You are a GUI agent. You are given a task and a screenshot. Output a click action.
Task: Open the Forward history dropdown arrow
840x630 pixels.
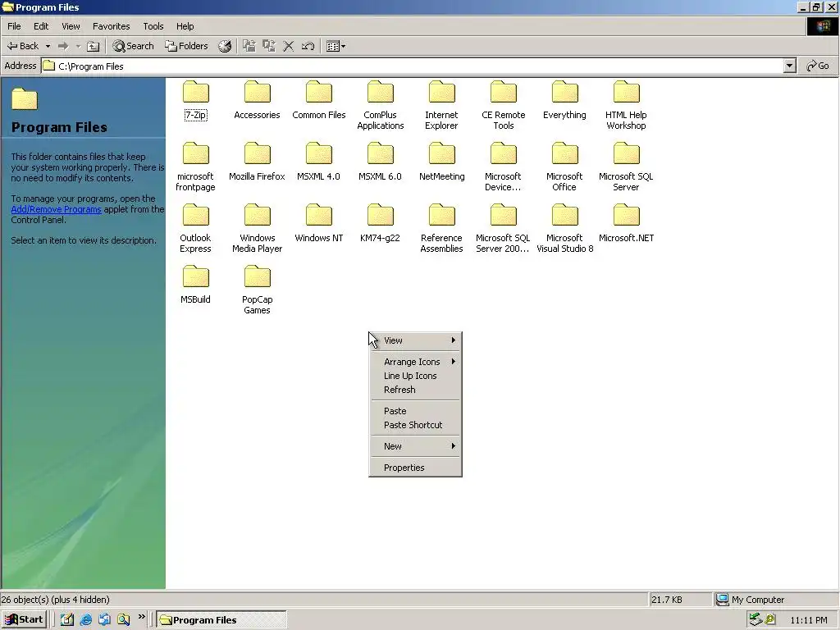click(78, 46)
